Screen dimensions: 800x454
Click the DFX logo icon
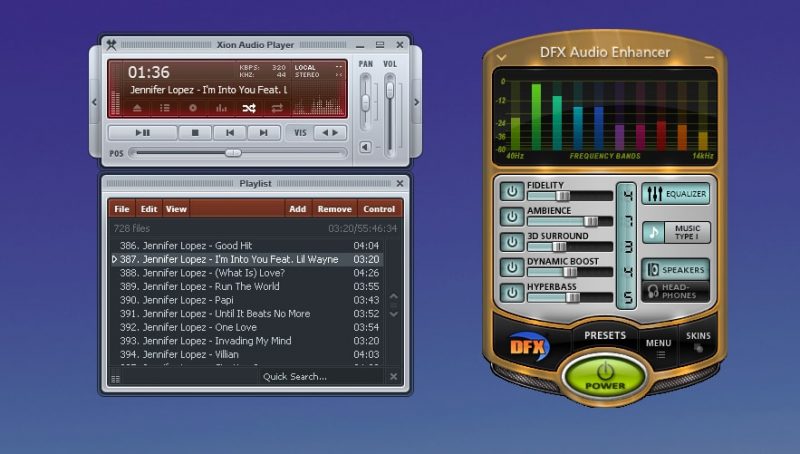point(529,347)
